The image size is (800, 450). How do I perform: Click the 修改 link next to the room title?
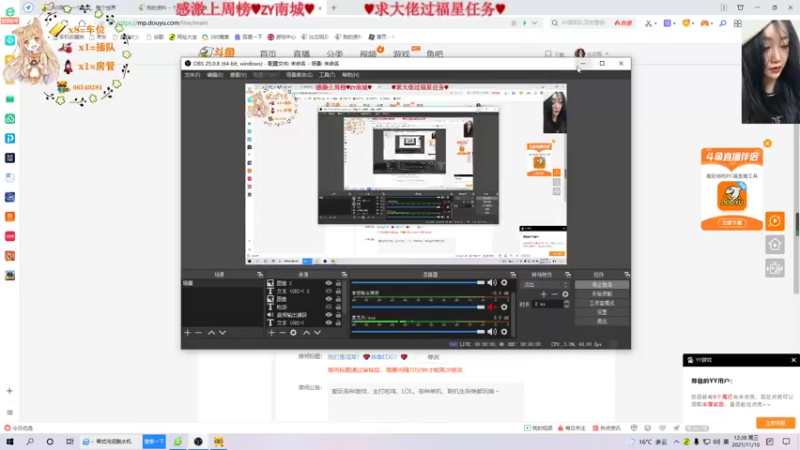[433, 357]
